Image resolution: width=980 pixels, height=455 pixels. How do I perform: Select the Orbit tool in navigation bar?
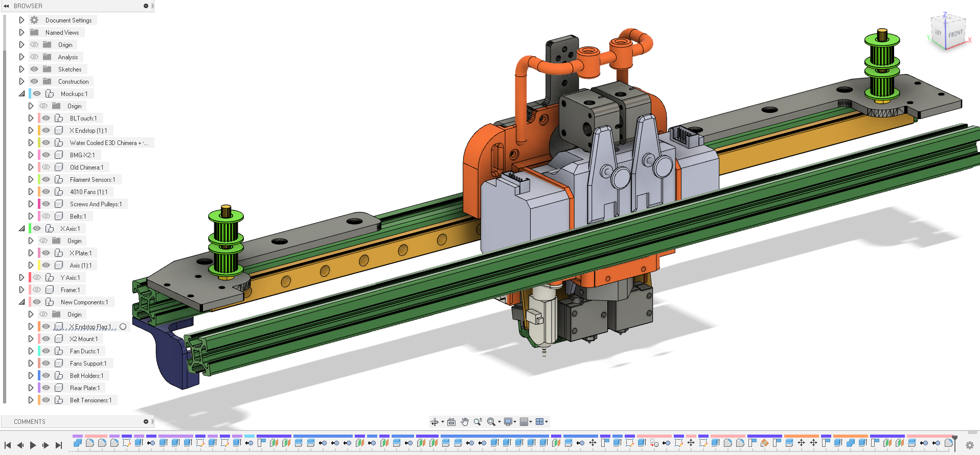(x=434, y=422)
